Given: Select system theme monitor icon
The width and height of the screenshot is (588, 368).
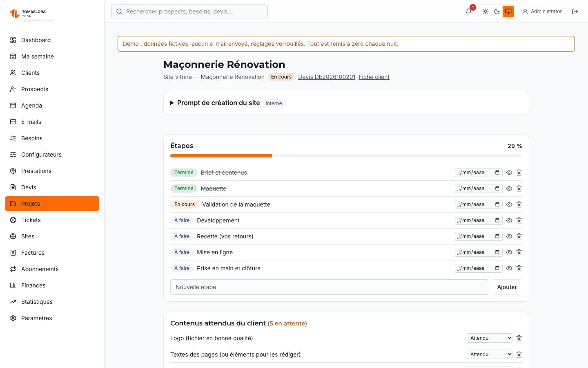Looking at the screenshot, I should [508, 11].
